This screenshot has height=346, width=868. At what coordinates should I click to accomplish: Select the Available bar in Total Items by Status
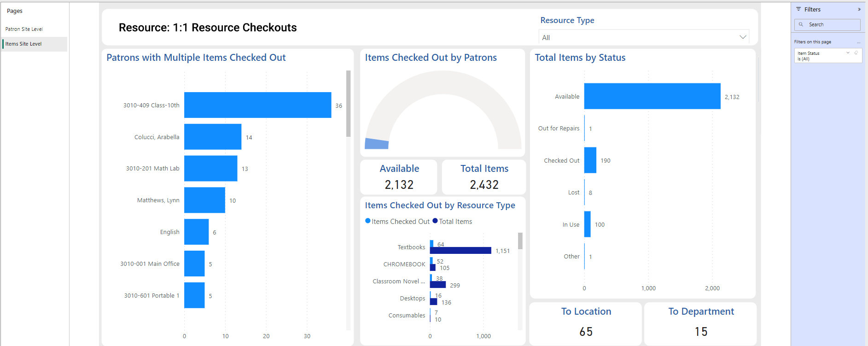(652, 96)
